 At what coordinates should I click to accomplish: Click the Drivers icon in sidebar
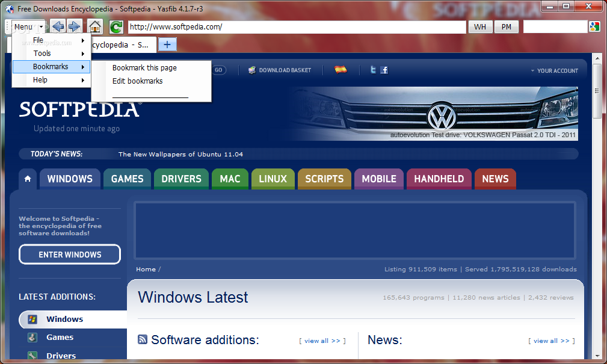coord(32,355)
